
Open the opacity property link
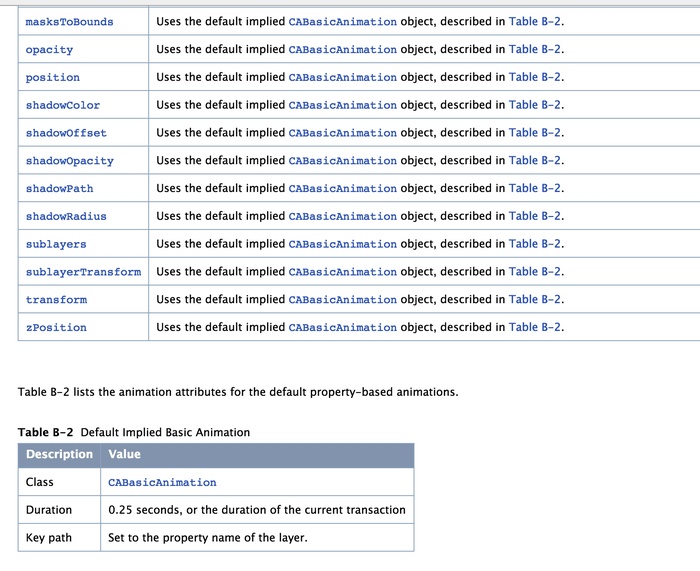(49, 50)
